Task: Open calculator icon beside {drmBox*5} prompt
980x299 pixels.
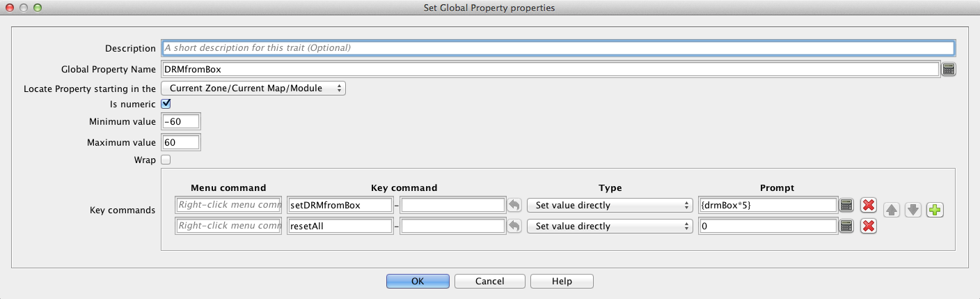Action: coord(846,205)
